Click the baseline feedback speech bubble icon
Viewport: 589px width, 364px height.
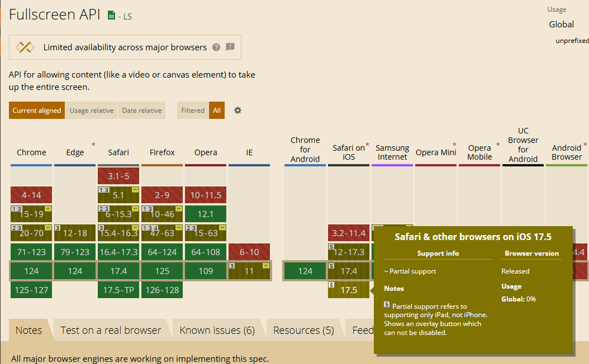(231, 47)
